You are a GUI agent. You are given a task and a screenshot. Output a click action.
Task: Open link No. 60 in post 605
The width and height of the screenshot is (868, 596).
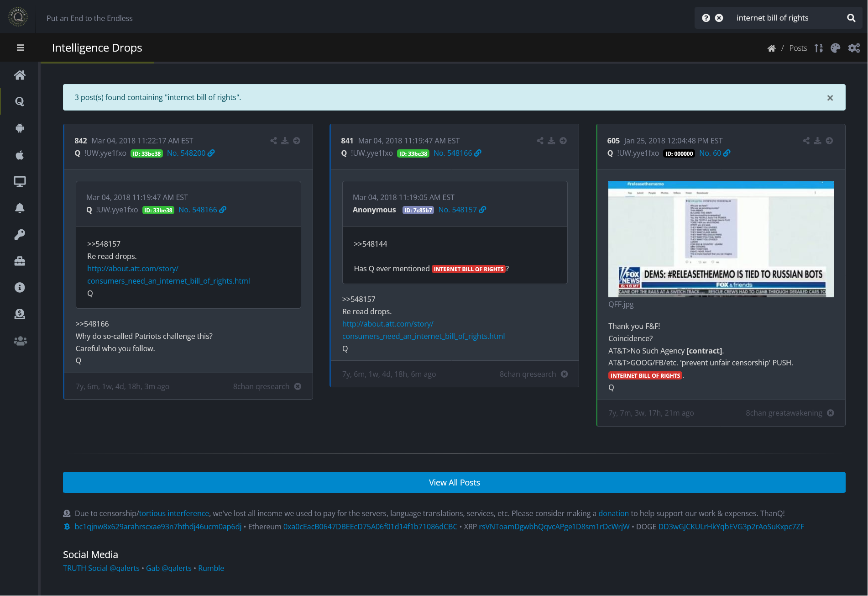click(x=715, y=153)
